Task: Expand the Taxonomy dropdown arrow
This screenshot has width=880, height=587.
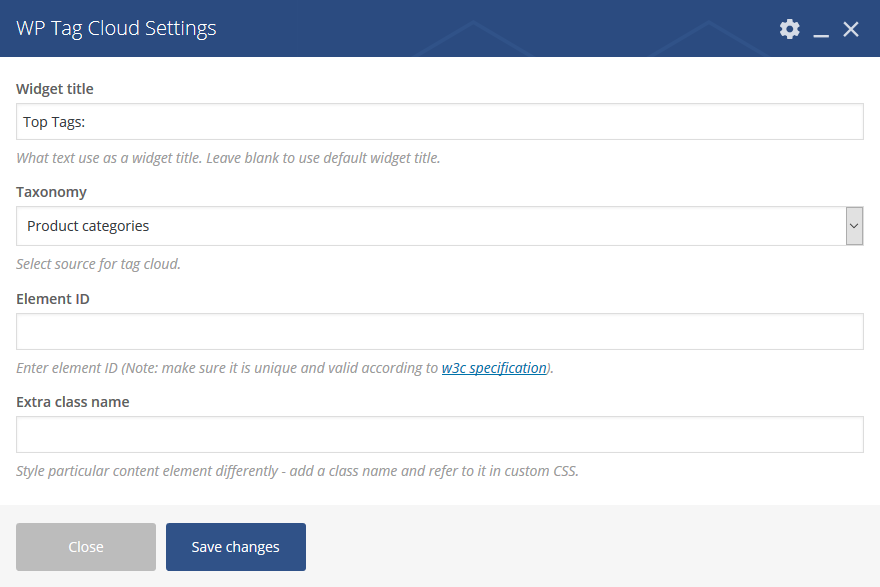Action: coord(854,226)
